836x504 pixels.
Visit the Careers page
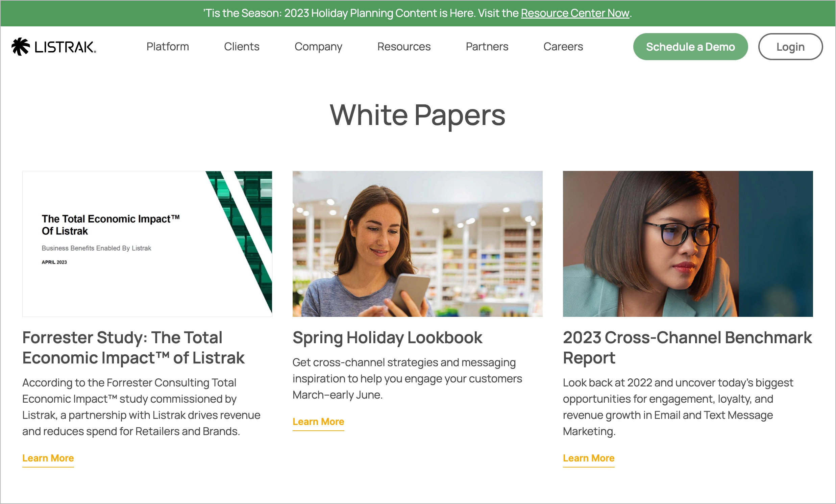(563, 47)
